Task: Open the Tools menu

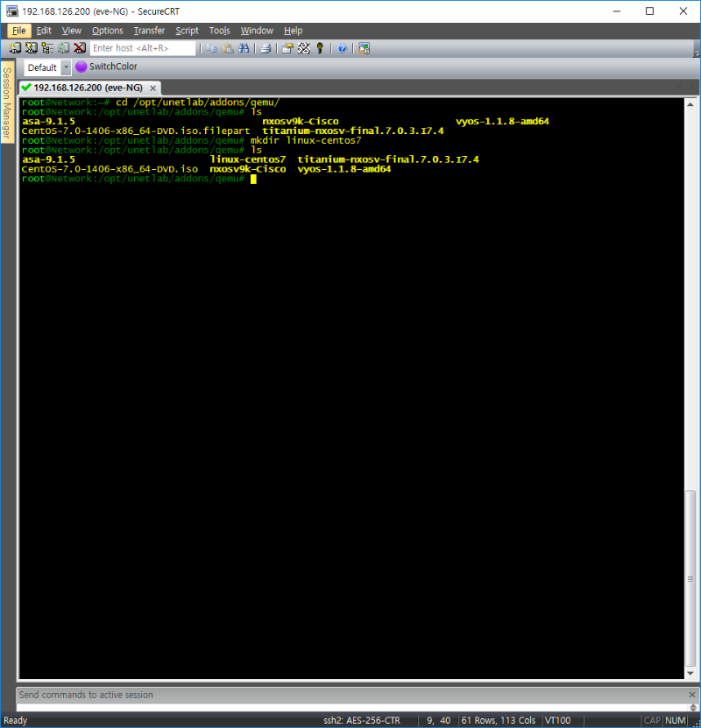Action: pyautogui.click(x=219, y=31)
